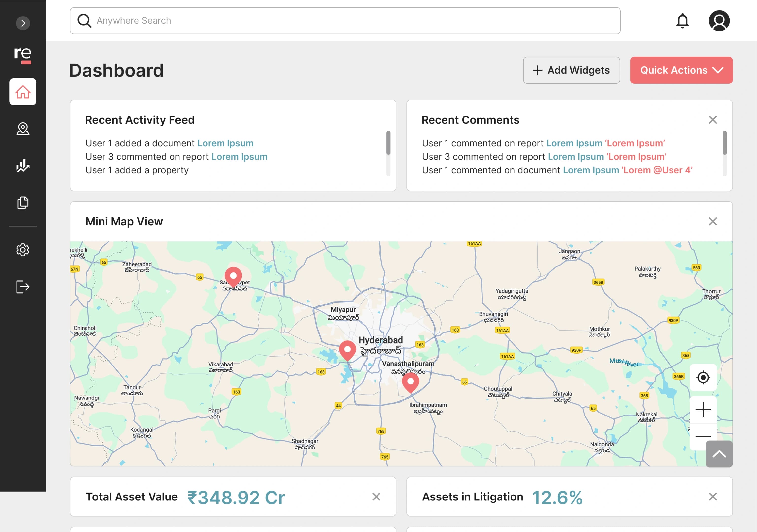
Task: Click the Recent Activity Feed scrollbar
Action: pos(388,143)
